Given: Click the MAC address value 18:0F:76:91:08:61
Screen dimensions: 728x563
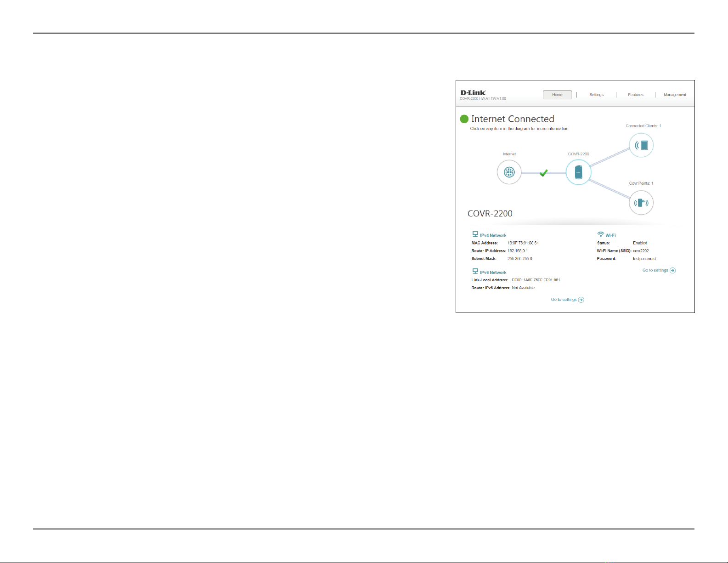Looking at the screenshot, I should (x=523, y=243).
